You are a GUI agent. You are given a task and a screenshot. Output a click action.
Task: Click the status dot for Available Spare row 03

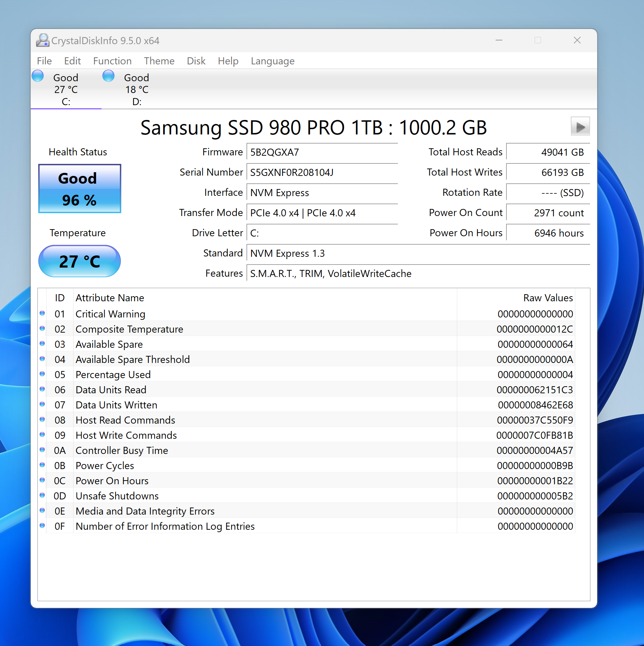coord(42,344)
